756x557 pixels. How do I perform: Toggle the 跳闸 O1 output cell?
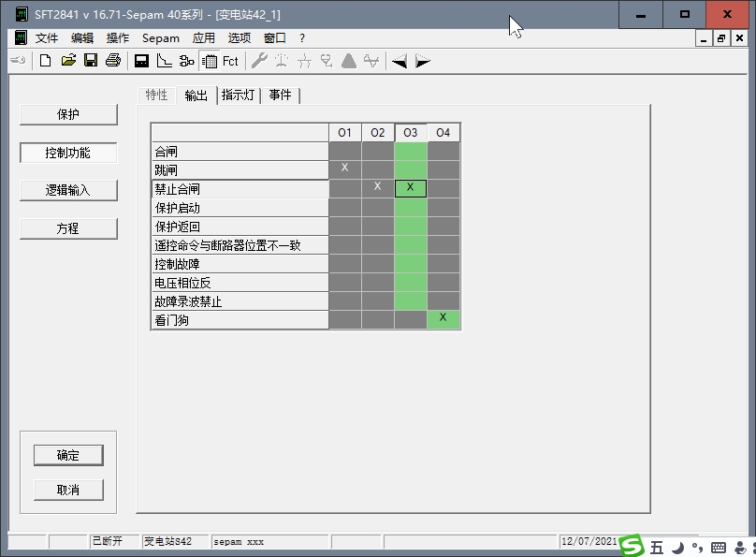click(x=344, y=169)
